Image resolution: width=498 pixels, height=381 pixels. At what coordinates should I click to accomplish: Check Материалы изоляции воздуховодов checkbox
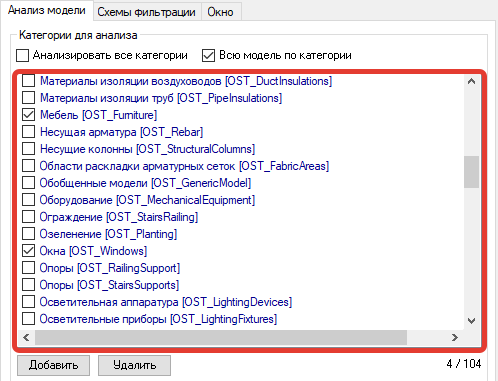28,81
